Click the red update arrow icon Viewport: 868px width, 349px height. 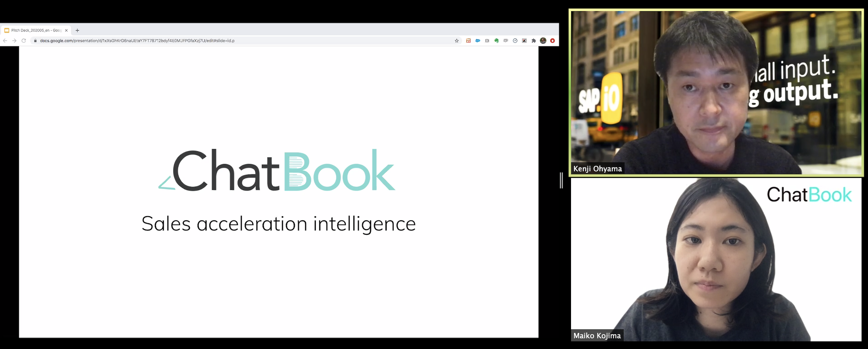[552, 41]
